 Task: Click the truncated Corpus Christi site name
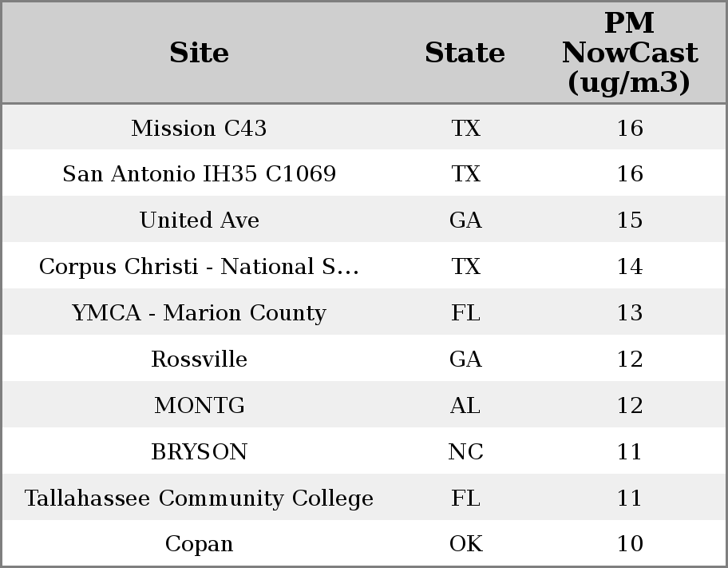pyautogui.click(x=199, y=267)
